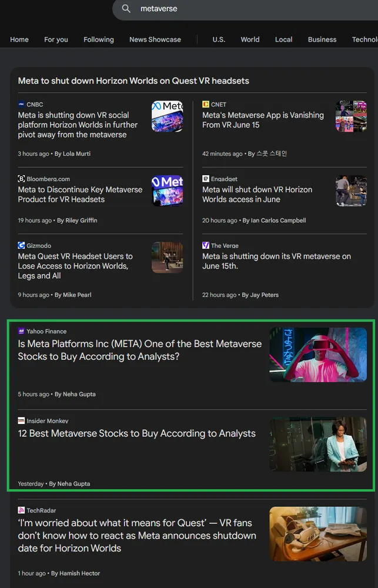Click the CNET source logo icon
378x588 pixels.
pyautogui.click(x=206, y=105)
